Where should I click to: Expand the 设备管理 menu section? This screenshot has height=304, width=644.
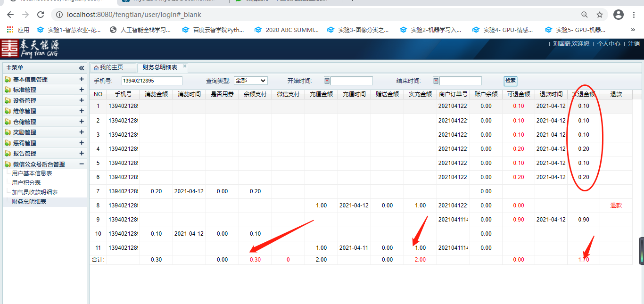[x=82, y=100]
